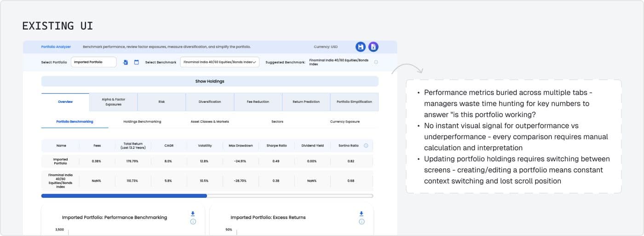Click the -28.70% max drawdown value
Viewport: 644px width, 236px height.
click(241, 181)
